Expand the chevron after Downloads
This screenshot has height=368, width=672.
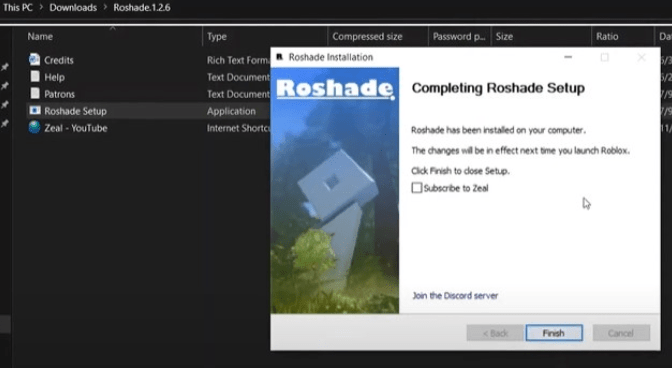point(105,7)
